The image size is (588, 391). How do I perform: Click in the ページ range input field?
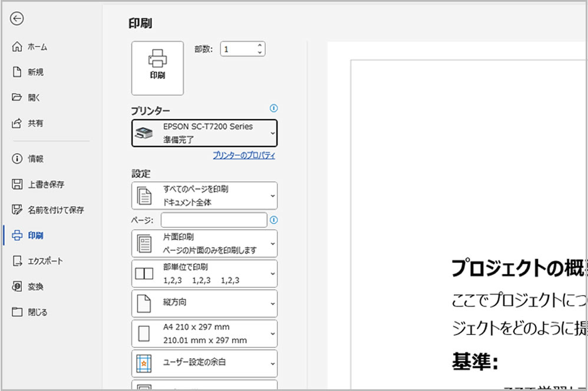click(213, 220)
